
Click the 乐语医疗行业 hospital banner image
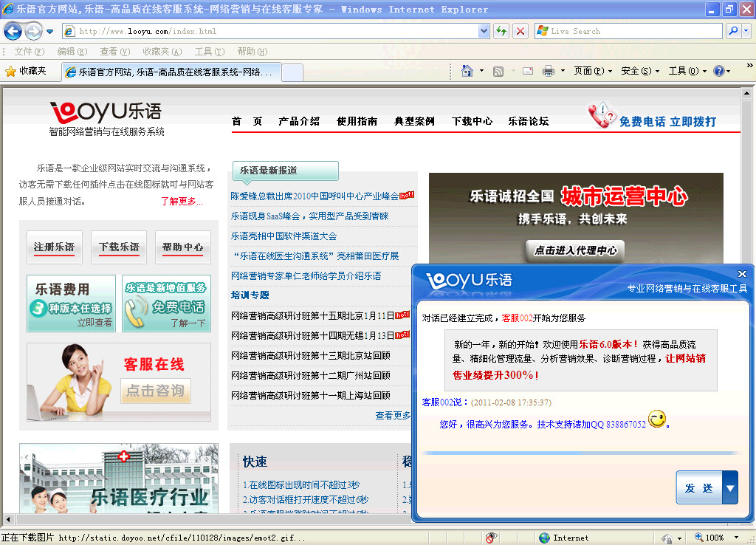pyautogui.click(x=119, y=479)
